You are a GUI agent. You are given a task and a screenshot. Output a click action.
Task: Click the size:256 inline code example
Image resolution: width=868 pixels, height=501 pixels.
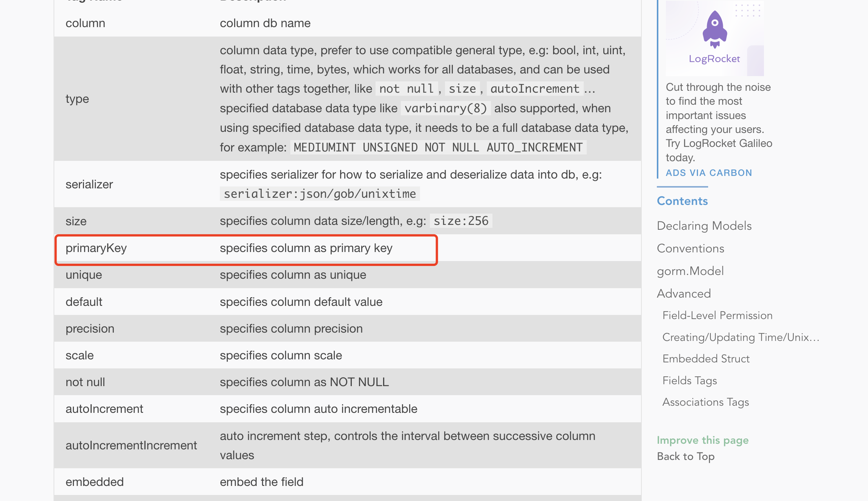tap(461, 221)
